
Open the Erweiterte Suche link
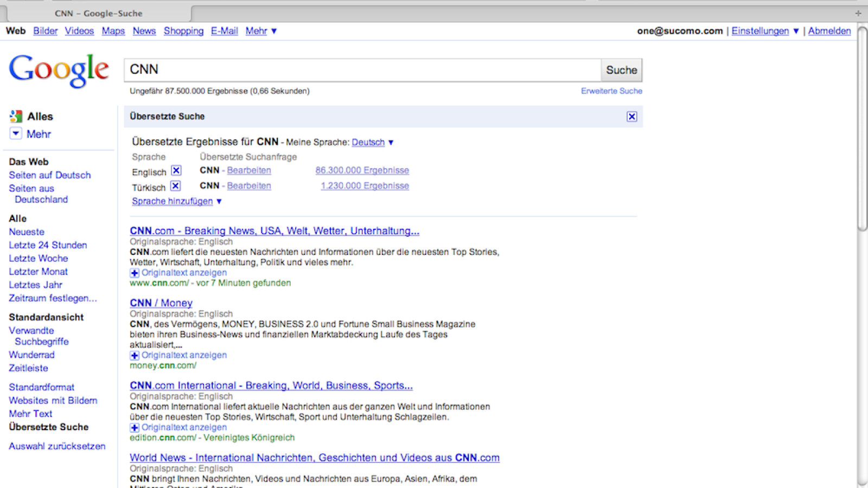(611, 91)
